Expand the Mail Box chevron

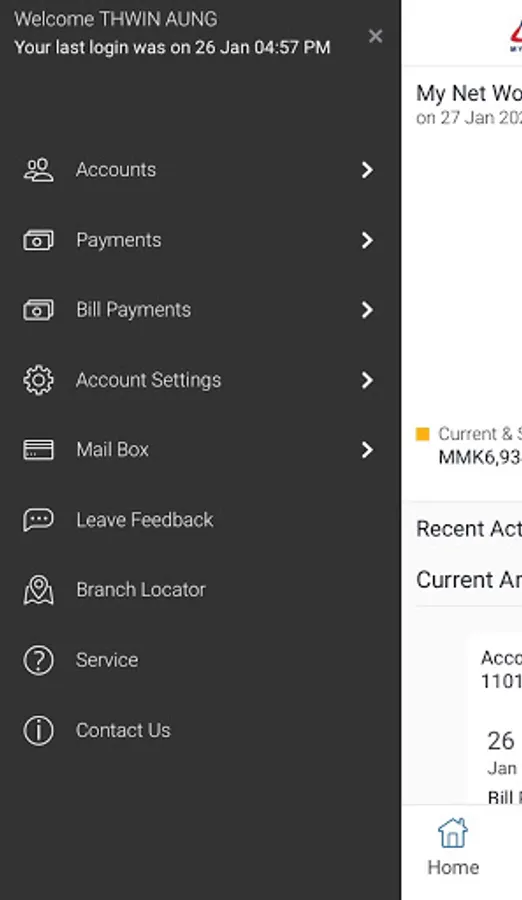click(368, 450)
